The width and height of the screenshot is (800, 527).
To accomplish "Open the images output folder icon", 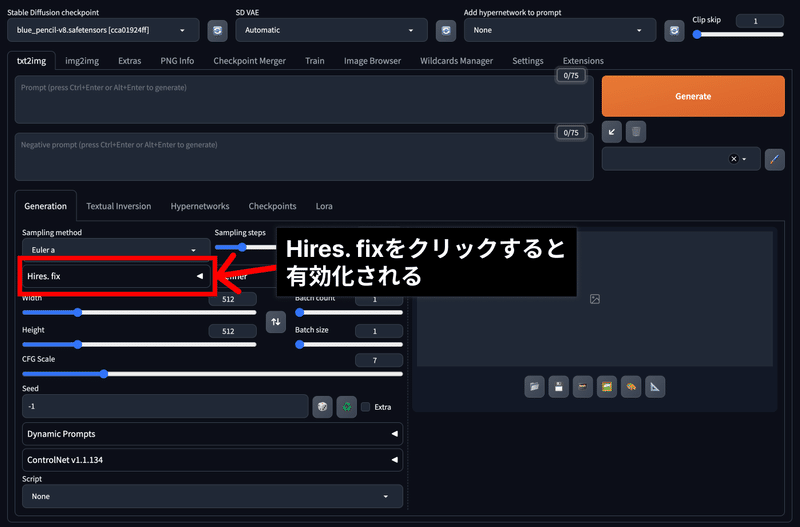I will (534, 387).
